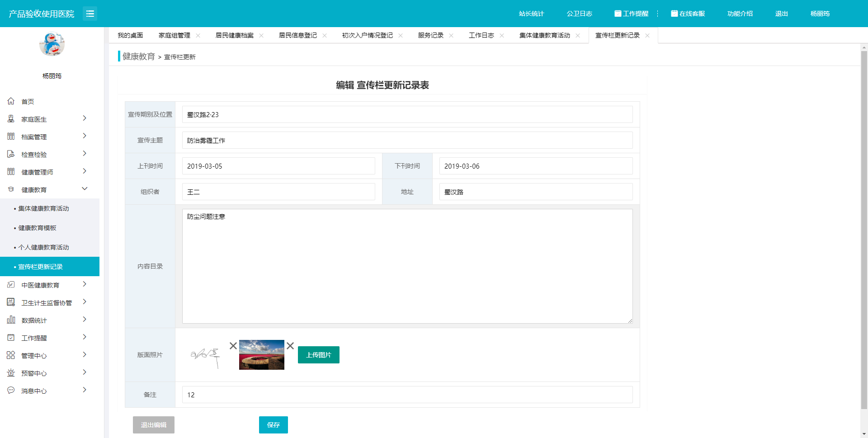Delete the stadium photo using its X icon

pyautogui.click(x=290, y=346)
